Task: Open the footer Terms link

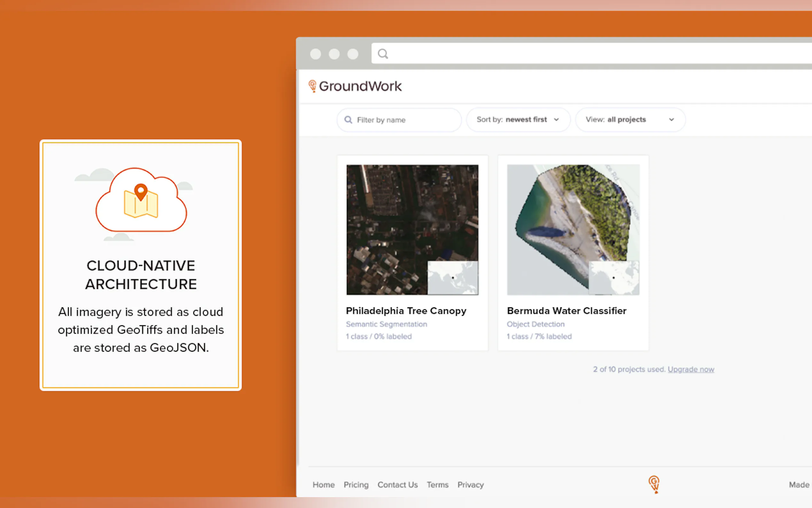Action: [437, 485]
